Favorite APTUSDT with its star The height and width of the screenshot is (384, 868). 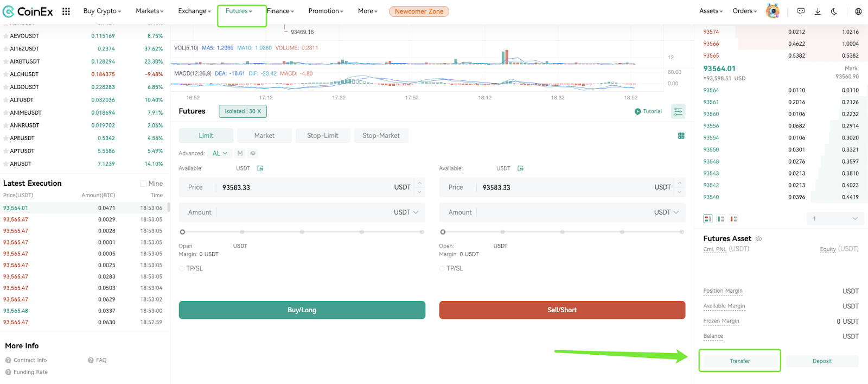click(x=6, y=151)
